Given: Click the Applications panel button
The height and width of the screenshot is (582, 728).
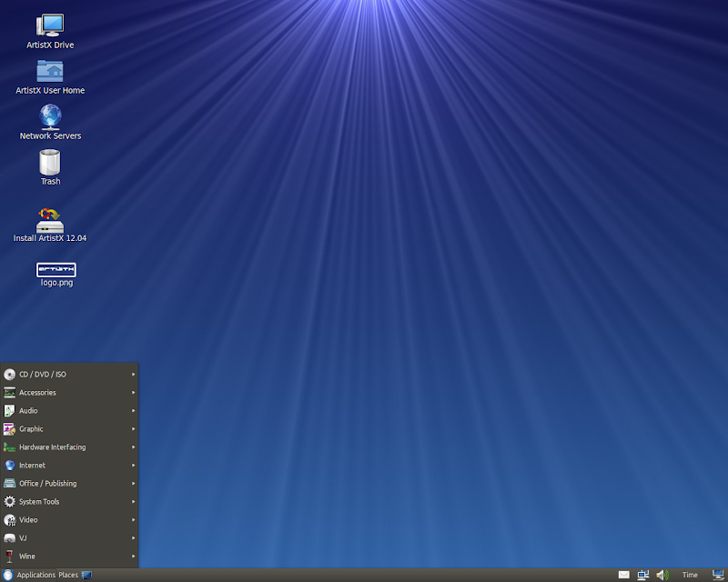Looking at the screenshot, I should pos(29,575).
